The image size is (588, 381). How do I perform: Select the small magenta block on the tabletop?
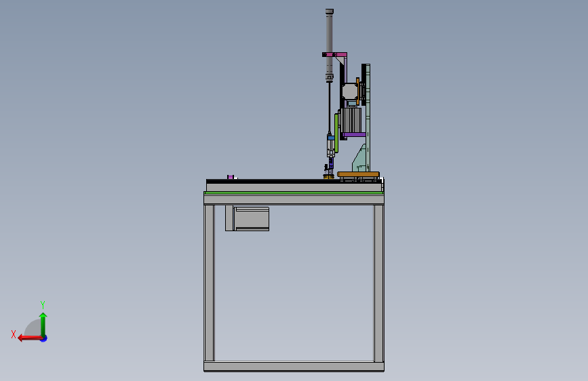click(x=231, y=177)
